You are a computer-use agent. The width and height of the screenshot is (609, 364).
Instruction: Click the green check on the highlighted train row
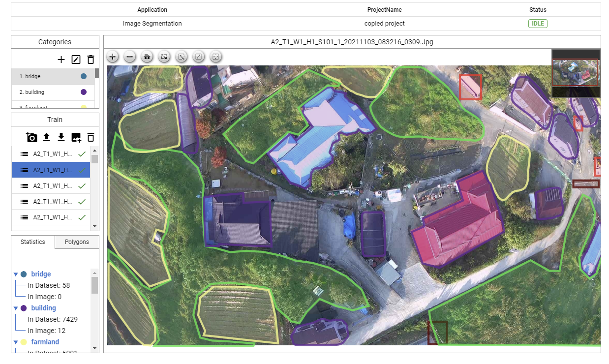(x=82, y=170)
